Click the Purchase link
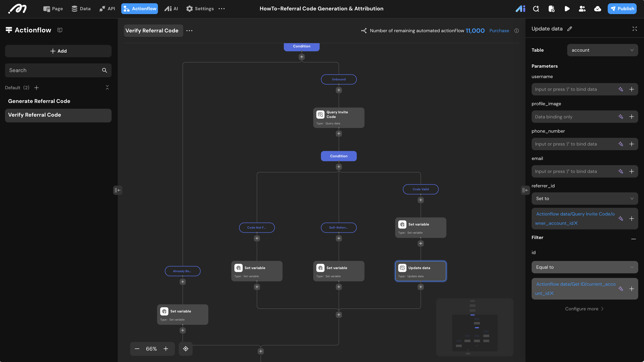The width and height of the screenshot is (644, 362). pyautogui.click(x=499, y=31)
